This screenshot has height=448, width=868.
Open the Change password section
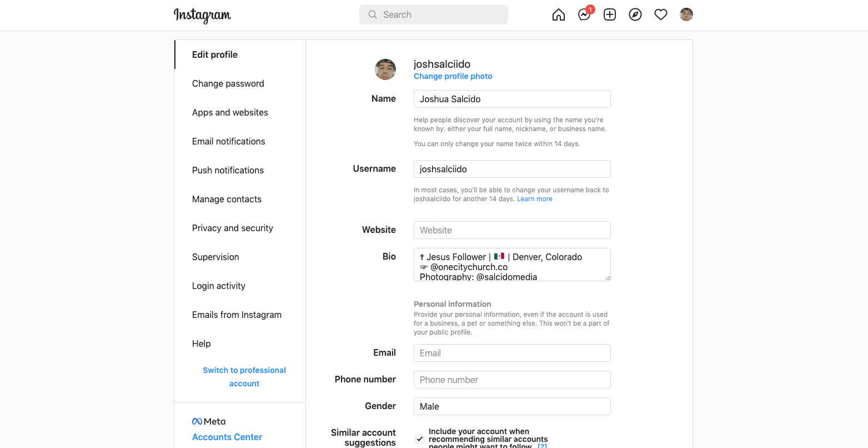tap(228, 83)
